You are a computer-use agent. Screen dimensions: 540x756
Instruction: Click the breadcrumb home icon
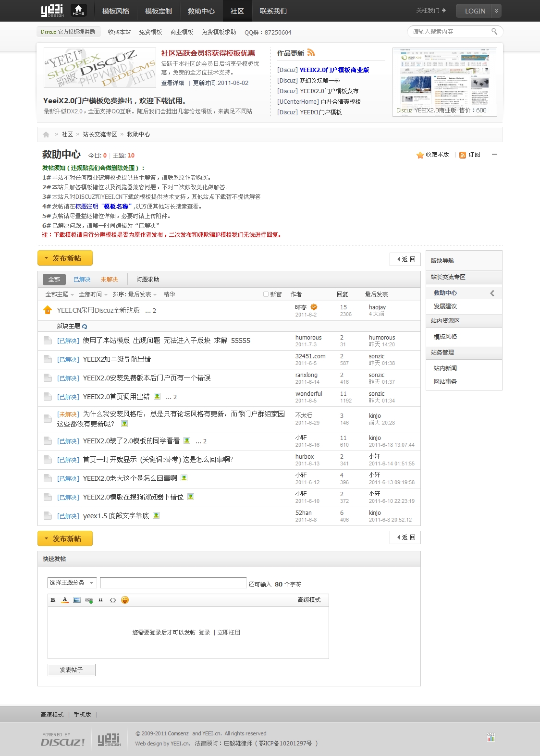pyautogui.click(x=46, y=134)
